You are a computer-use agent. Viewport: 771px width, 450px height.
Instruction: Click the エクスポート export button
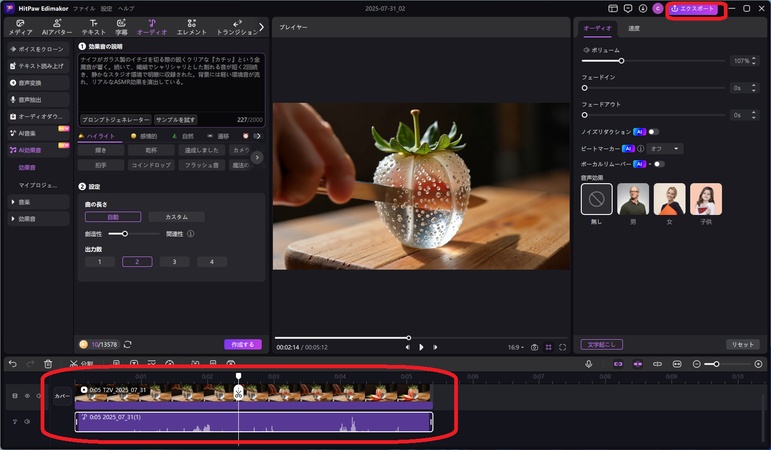coord(692,9)
